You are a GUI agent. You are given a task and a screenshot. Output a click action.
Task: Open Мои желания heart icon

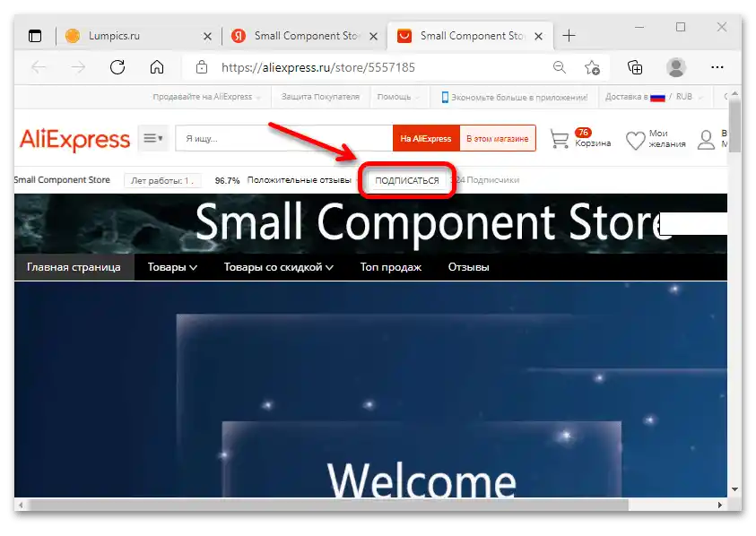(635, 141)
